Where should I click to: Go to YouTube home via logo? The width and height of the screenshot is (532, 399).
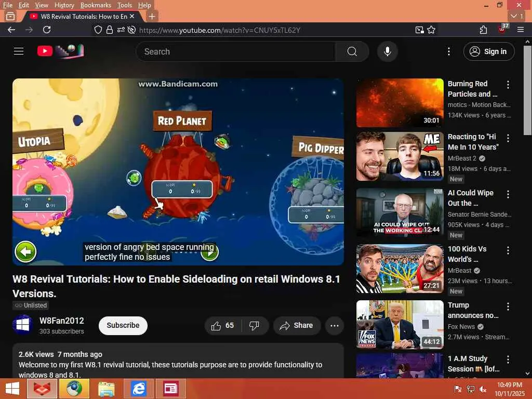(x=60, y=51)
